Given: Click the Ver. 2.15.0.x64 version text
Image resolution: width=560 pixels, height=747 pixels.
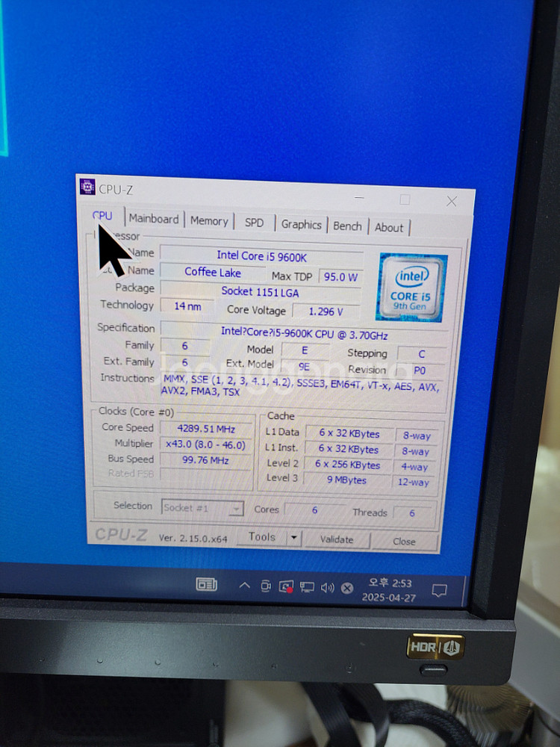Looking at the screenshot, I should [x=193, y=539].
